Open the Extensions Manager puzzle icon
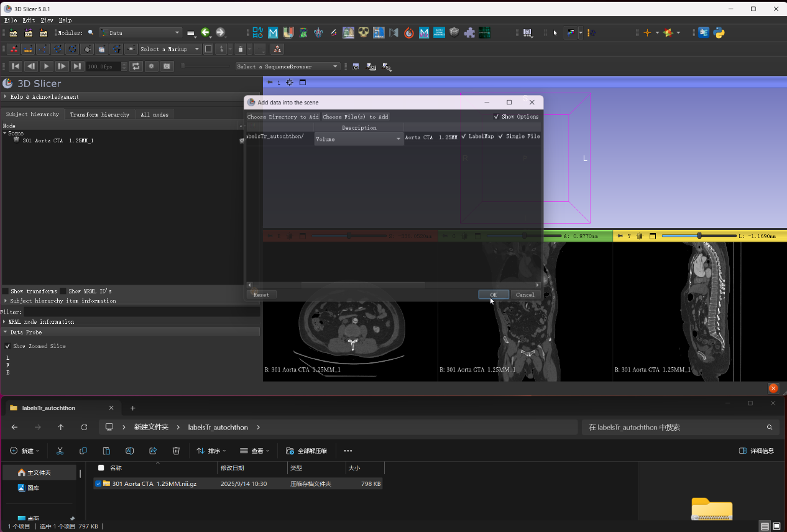The image size is (787, 532). pyautogui.click(x=469, y=32)
